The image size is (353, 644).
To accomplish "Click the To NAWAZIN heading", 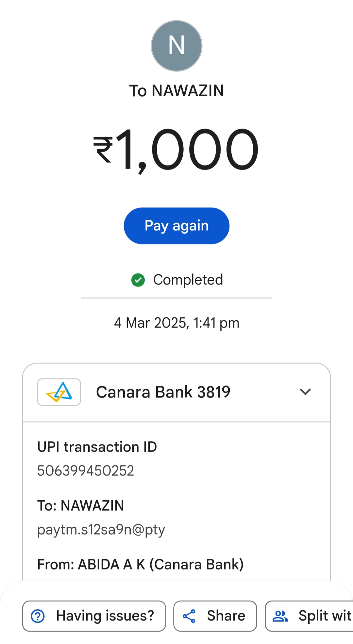I will (x=176, y=91).
